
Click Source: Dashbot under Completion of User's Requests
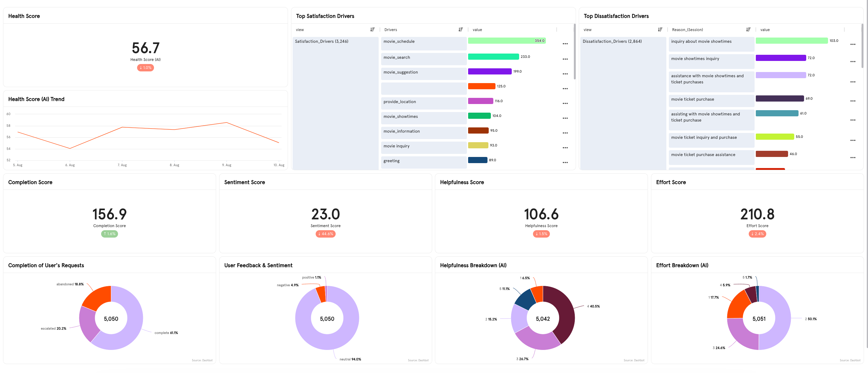tap(202, 360)
